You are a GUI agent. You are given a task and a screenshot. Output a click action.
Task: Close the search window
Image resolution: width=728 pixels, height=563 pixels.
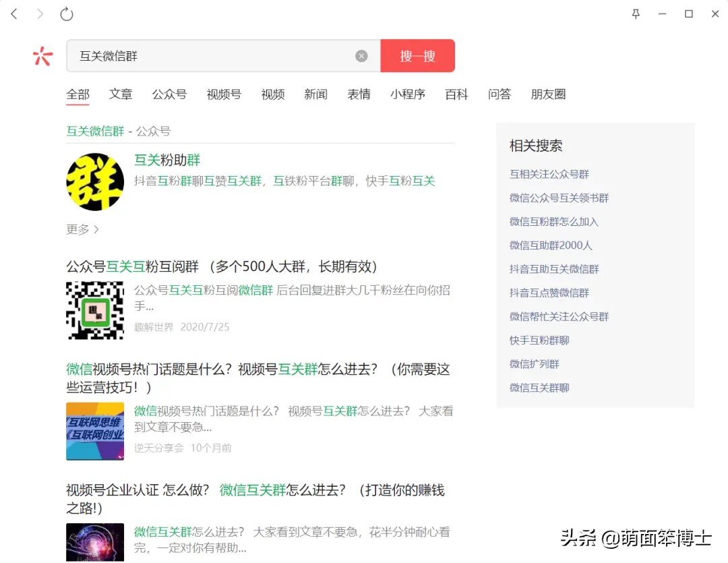pos(715,14)
